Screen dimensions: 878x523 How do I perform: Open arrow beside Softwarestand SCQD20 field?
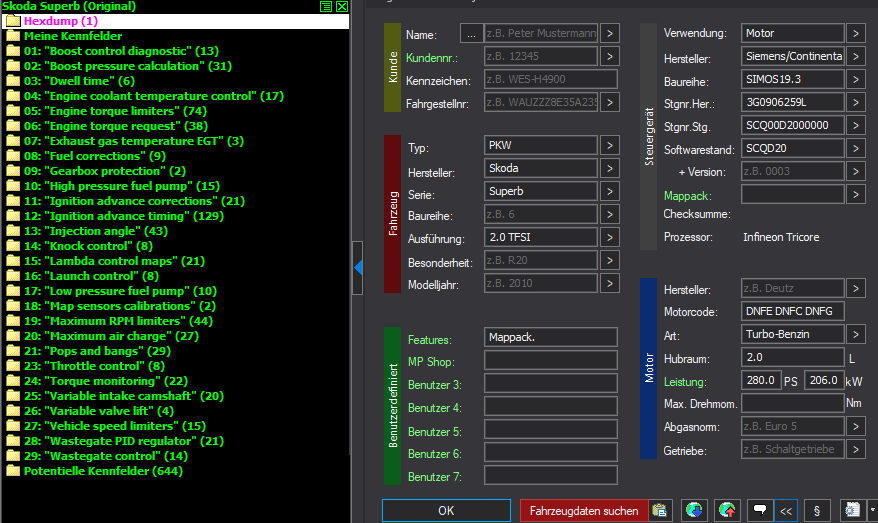click(856, 148)
